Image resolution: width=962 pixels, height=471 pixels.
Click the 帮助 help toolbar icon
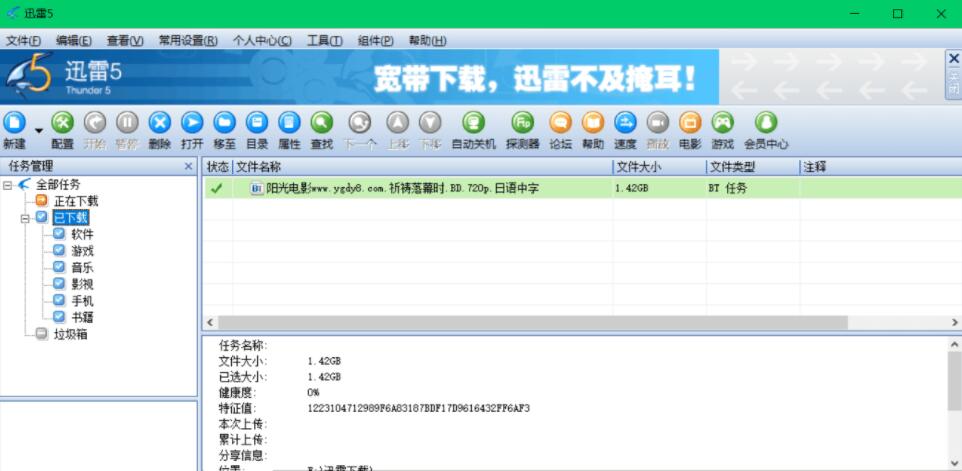pyautogui.click(x=593, y=123)
